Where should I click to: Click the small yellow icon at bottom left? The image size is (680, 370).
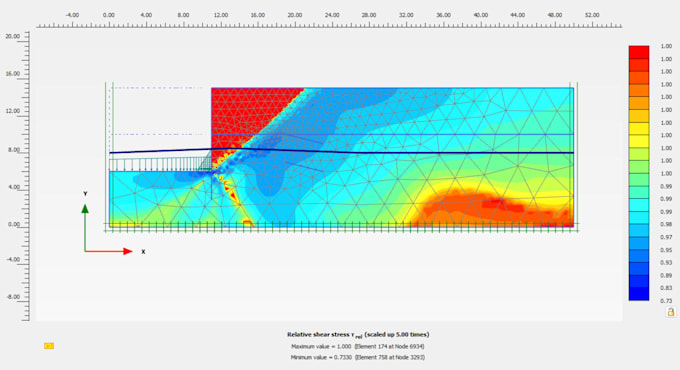pyautogui.click(x=49, y=346)
